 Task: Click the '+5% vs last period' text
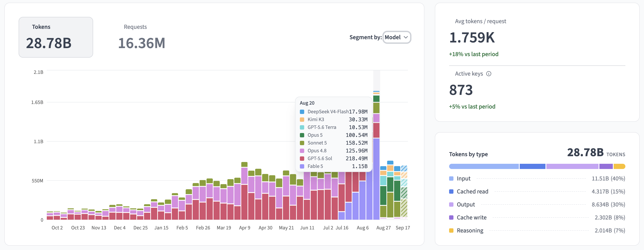(x=472, y=107)
